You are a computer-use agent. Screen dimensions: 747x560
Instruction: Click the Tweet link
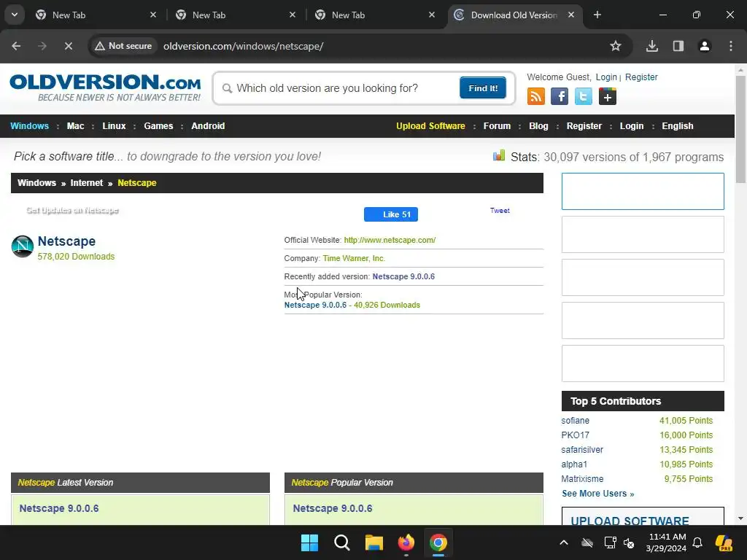tap(500, 211)
